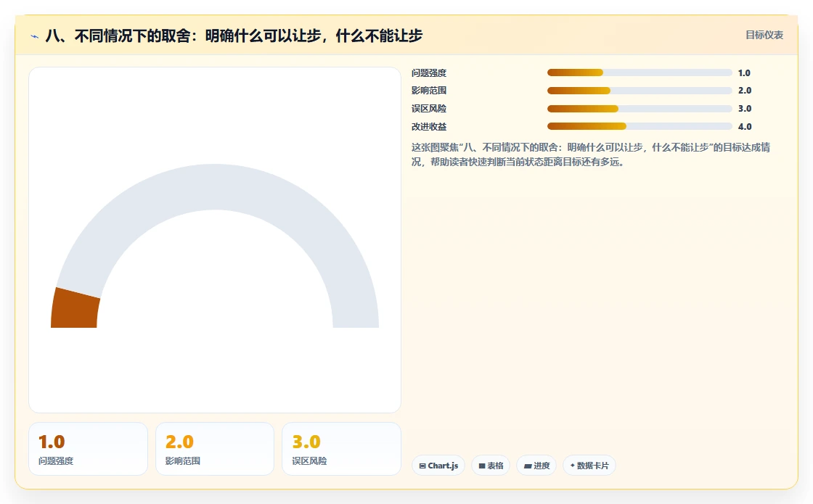Click the 问题强度 label in the progress list
Image resolution: width=813 pixels, height=504 pixels.
(429, 73)
